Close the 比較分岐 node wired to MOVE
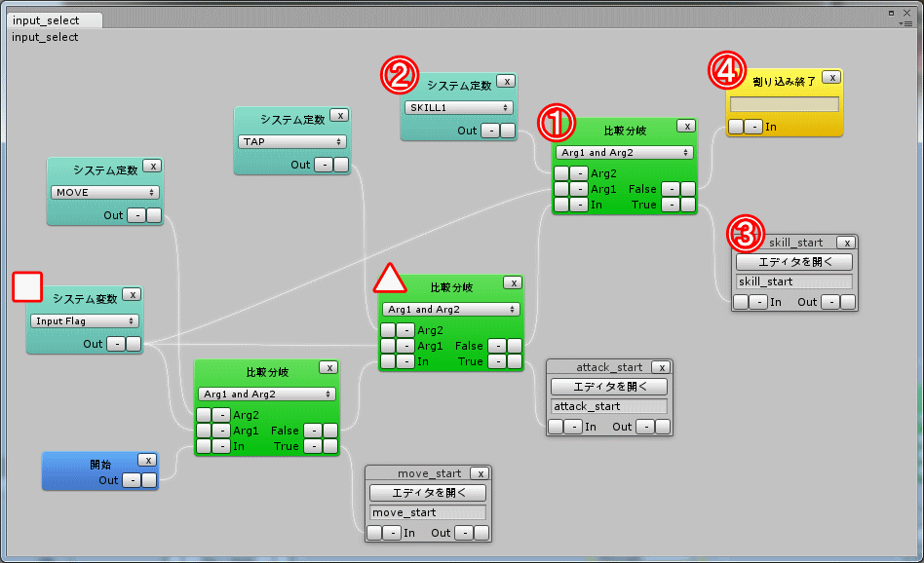924x563 pixels. [x=328, y=367]
